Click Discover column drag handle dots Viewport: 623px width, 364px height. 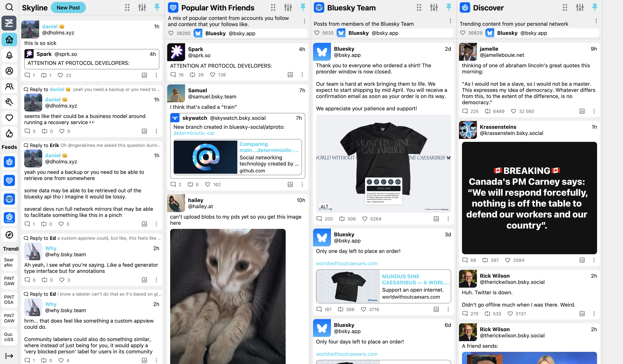(x=565, y=8)
